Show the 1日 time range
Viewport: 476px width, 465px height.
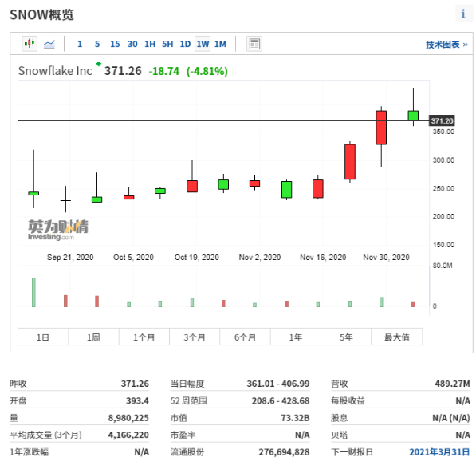coord(43,337)
